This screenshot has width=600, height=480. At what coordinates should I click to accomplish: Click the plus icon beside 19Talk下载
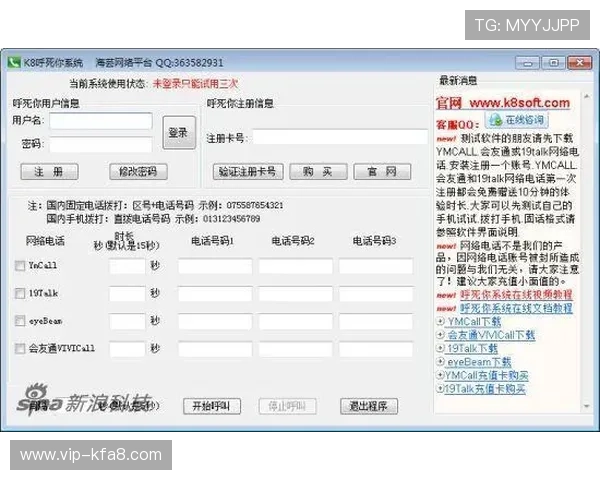click(x=440, y=348)
